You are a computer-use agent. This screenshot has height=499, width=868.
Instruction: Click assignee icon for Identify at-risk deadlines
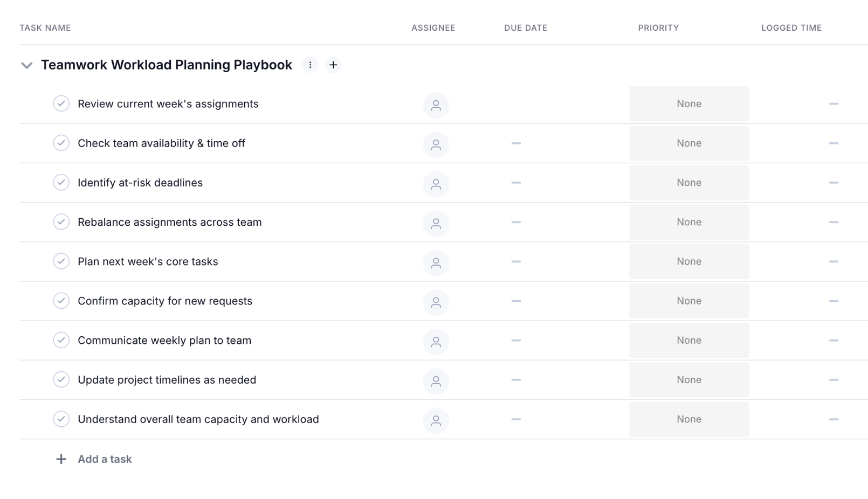[436, 184]
